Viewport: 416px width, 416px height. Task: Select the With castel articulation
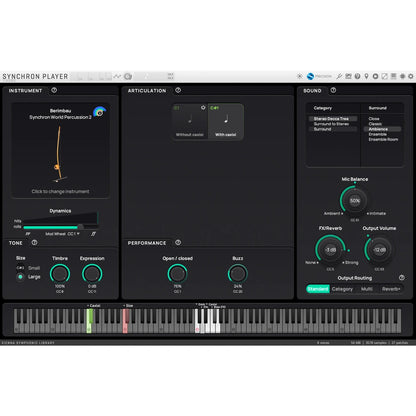coord(226,122)
